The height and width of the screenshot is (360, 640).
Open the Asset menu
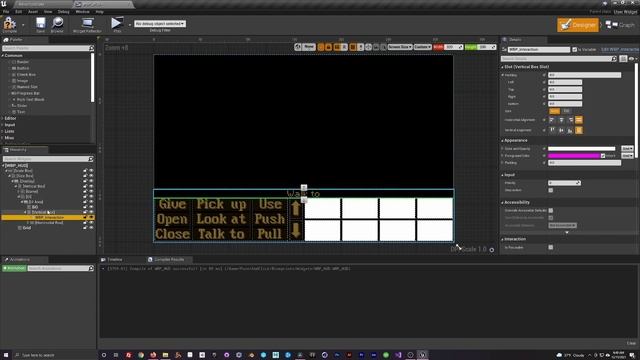coord(33,12)
